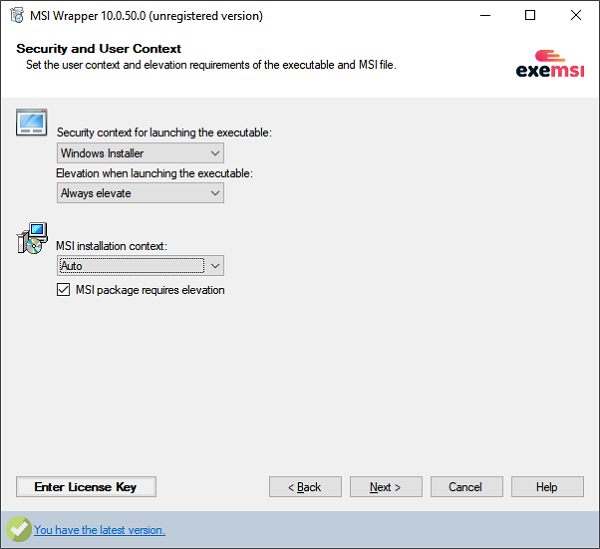Go to the previous page with Back
This screenshot has width=600, height=549.
[x=305, y=487]
